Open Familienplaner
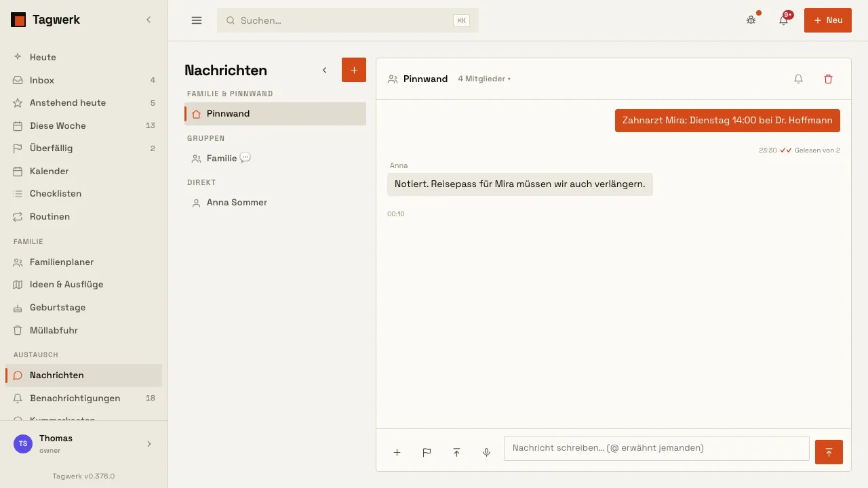 (84, 262)
